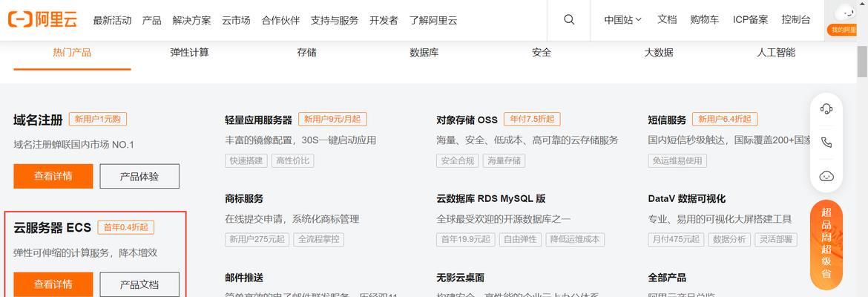This screenshot has width=868, height=297.
Task: Open the cloud assistant face icon
Action: [x=826, y=176]
